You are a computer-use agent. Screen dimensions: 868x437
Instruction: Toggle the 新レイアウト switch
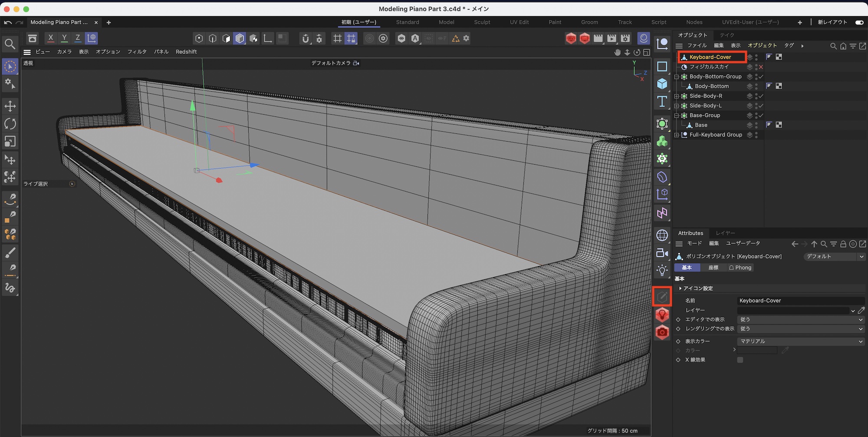point(859,22)
